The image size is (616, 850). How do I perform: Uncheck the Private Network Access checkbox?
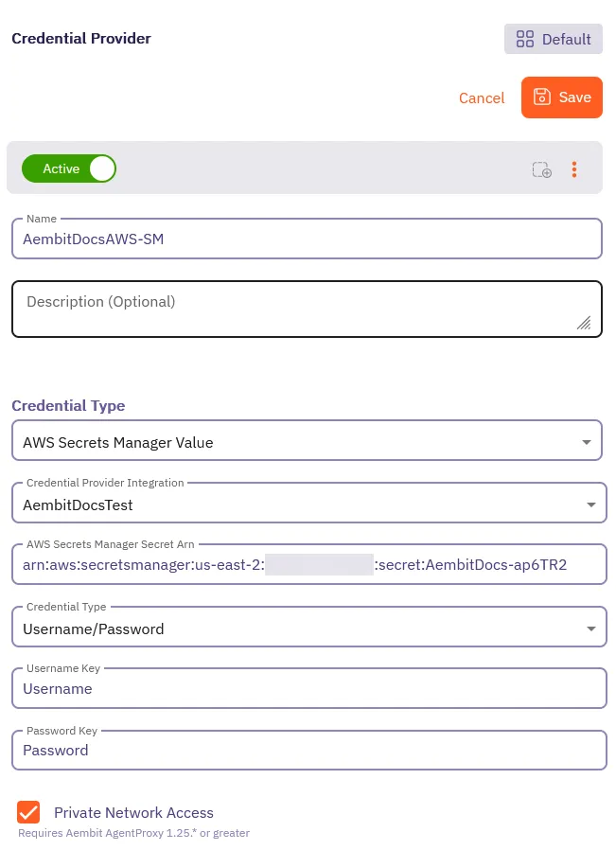click(28, 812)
